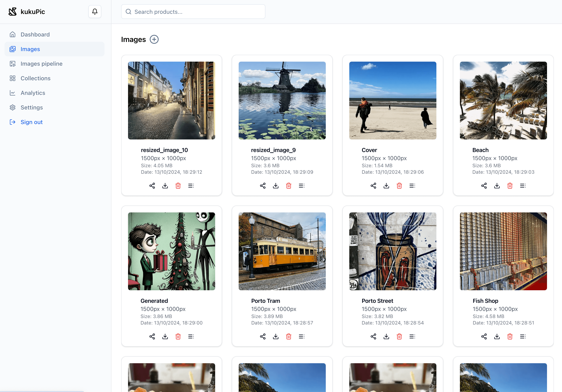This screenshot has width=562, height=392.
Task: Open the night street thumbnail of resized_image_10
Action: [x=172, y=101]
